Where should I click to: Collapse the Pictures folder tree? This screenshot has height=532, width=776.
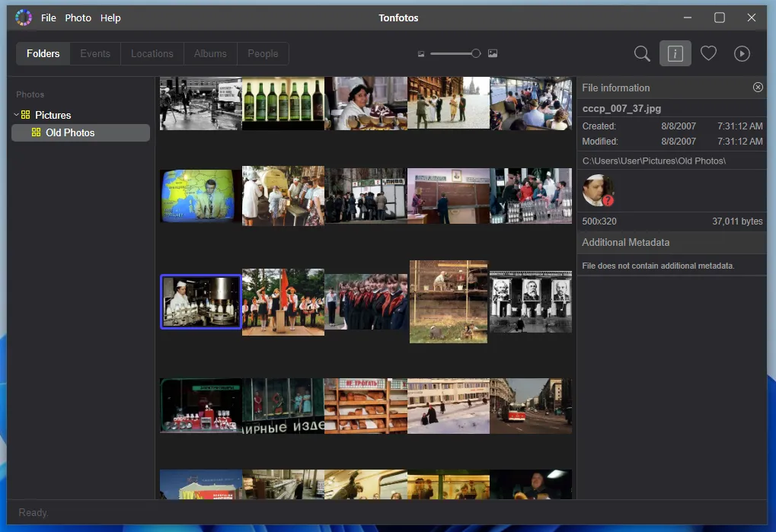[x=16, y=115]
